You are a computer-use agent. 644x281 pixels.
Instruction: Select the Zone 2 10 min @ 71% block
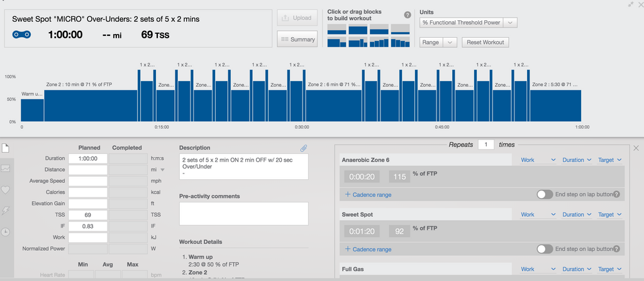click(x=91, y=106)
